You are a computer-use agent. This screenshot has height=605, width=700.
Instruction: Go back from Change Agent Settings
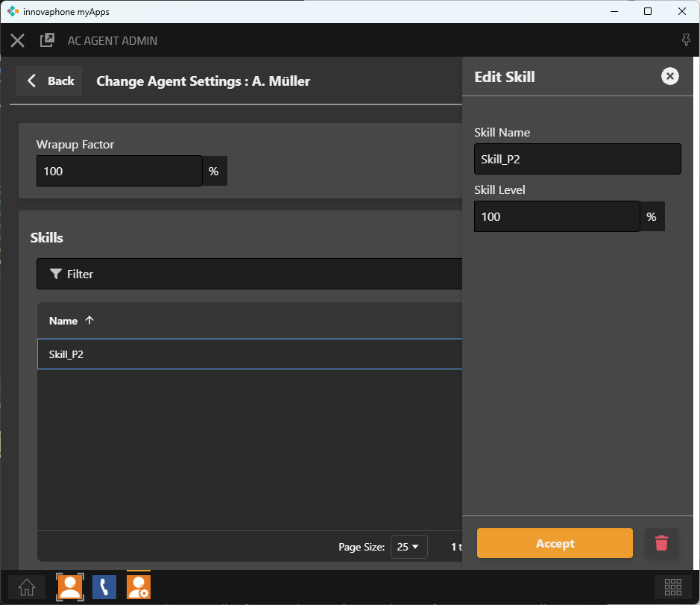49,81
